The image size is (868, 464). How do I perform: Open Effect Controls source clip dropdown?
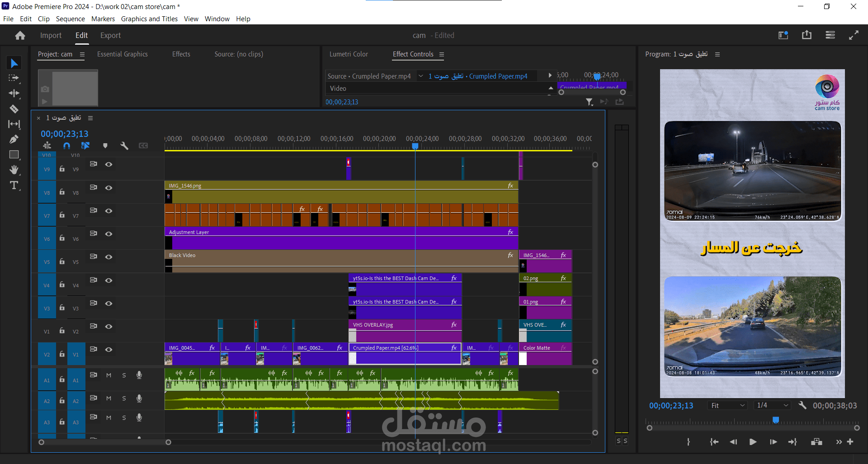[x=420, y=76]
